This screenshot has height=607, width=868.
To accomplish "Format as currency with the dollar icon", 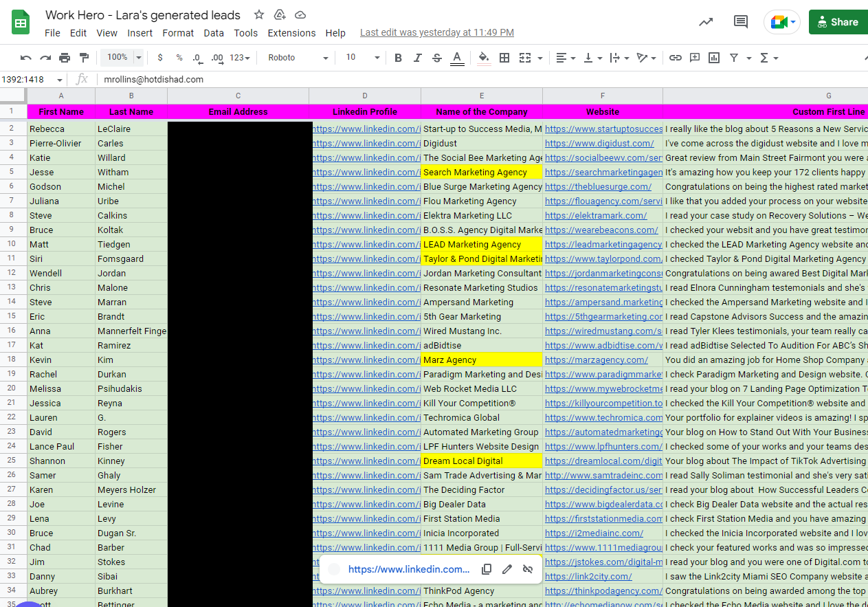I will pos(160,58).
